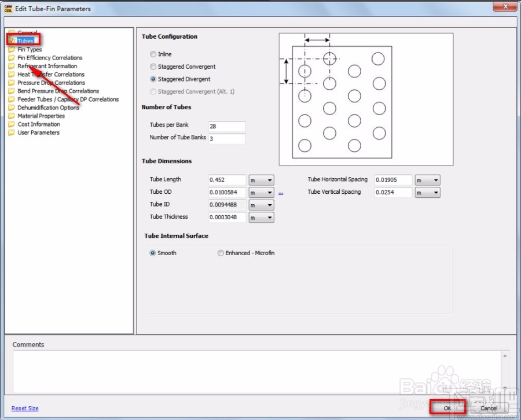
Task: Click the Material Properties folder icon
Action: click(12, 116)
